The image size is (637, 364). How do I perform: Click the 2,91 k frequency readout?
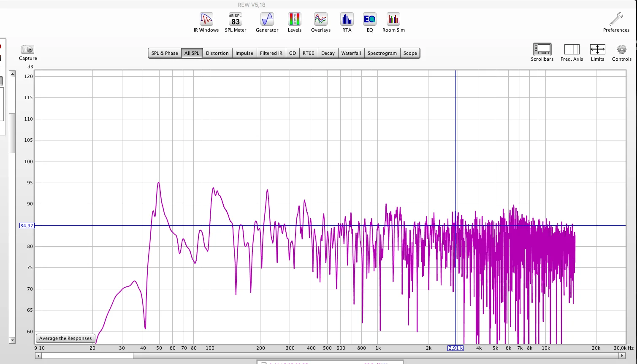pos(455,348)
